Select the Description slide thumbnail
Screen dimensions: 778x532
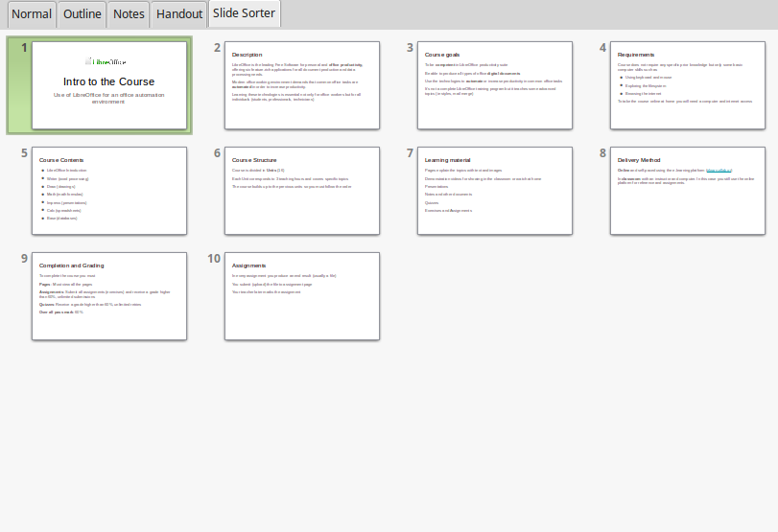point(302,85)
